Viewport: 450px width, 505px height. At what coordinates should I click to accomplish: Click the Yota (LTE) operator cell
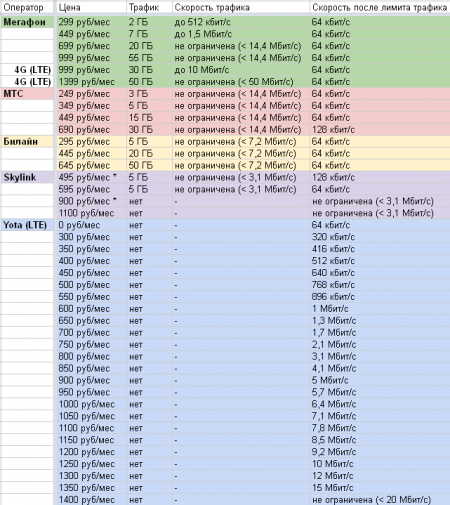pyautogui.click(x=27, y=225)
